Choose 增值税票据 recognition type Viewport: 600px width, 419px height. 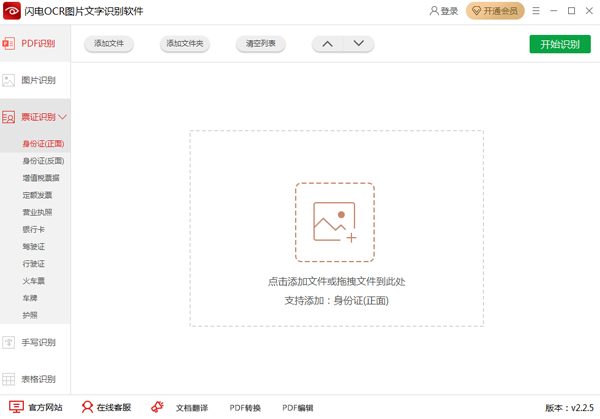(x=39, y=178)
